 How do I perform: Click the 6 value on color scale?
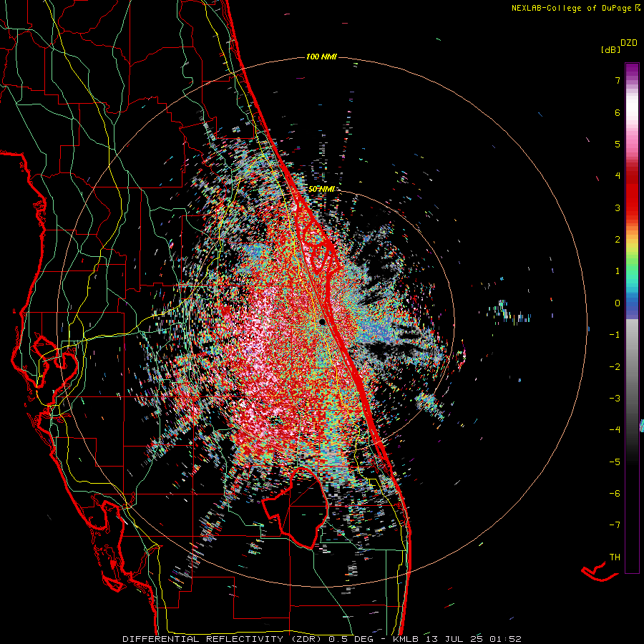point(618,112)
